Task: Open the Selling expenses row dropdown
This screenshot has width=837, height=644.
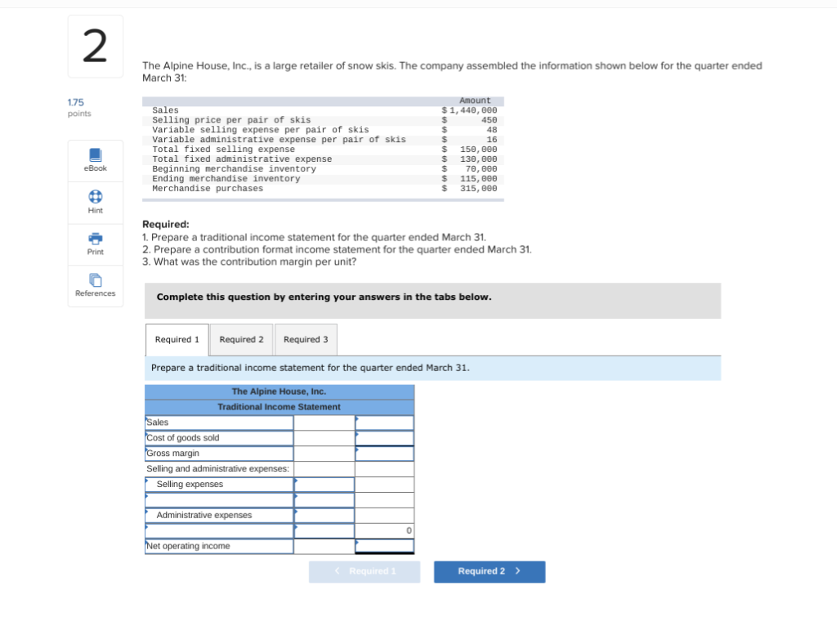Action: tap(218, 484)
